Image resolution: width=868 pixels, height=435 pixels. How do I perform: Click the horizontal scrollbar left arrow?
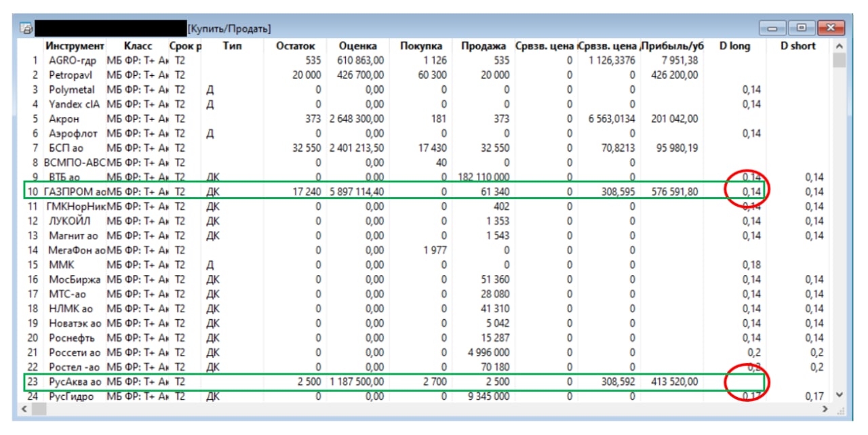click(24, 409)
